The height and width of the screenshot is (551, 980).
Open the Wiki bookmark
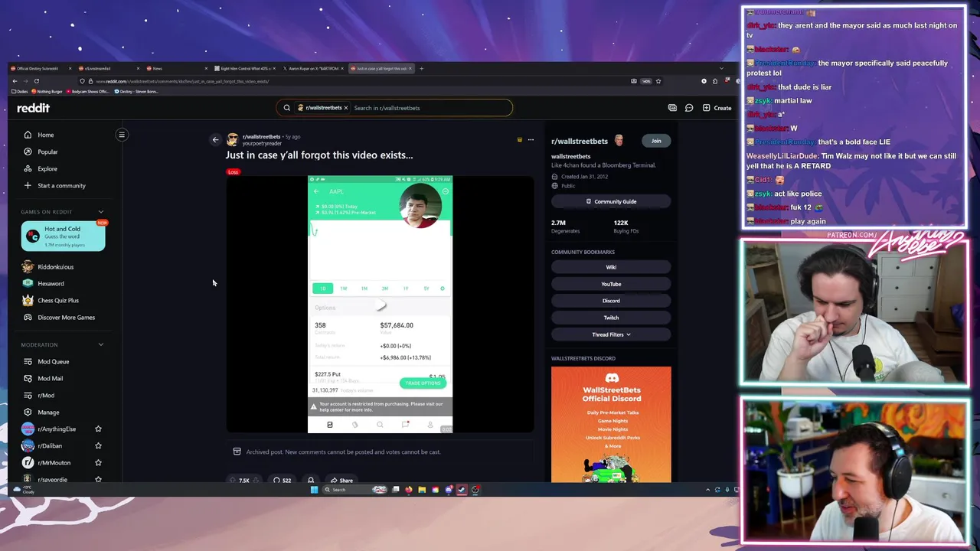pyautogui.click(x=611, y=267)
